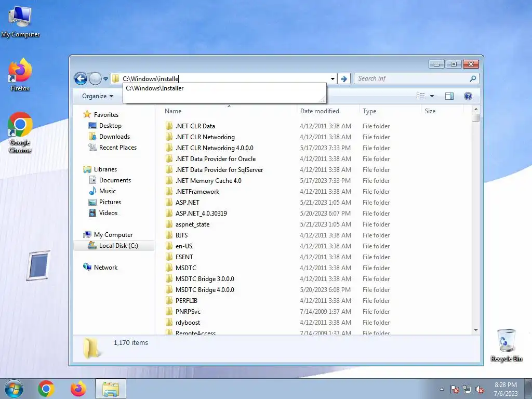
Task: Select the MSDTC Bridge 3.0.0.0 folder
Action: point(205,279)
